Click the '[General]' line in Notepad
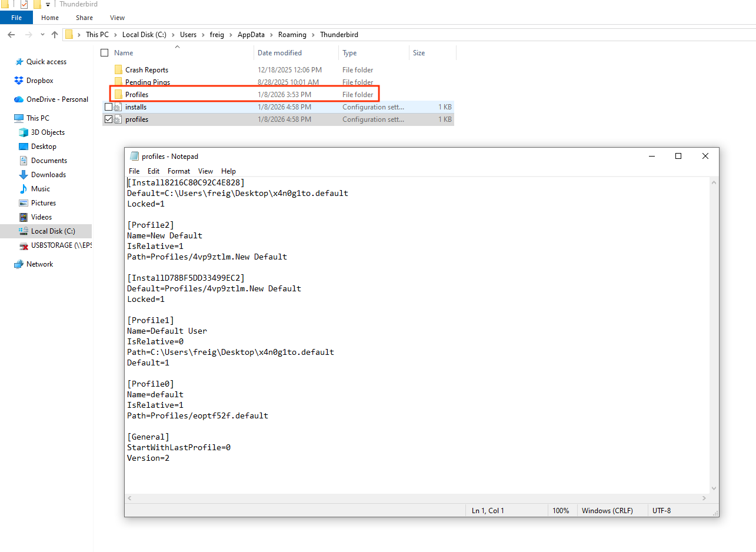This screenshot has height=552, width=756. (x=148, y=437)
